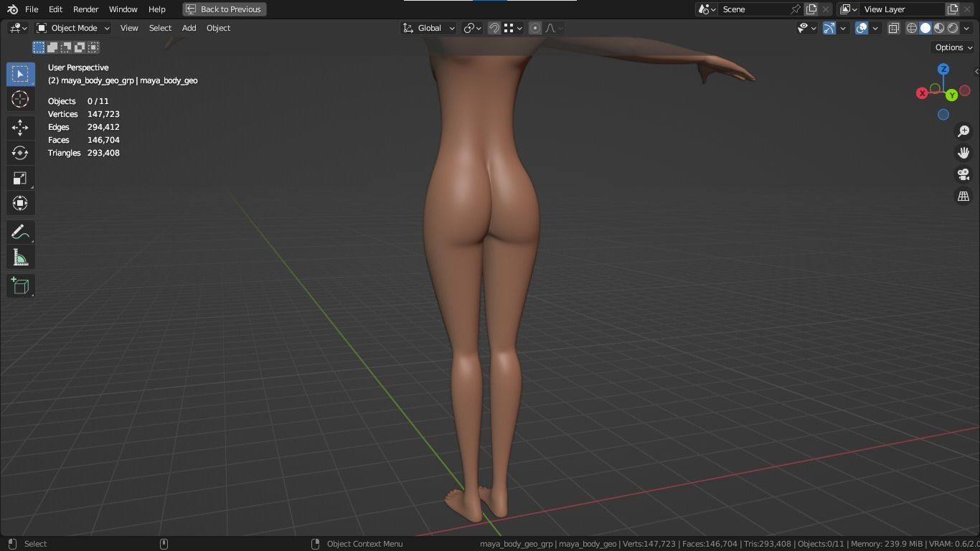
Task: Switch perspective/orthographic grid icon
Action: [x=963, y=196]
